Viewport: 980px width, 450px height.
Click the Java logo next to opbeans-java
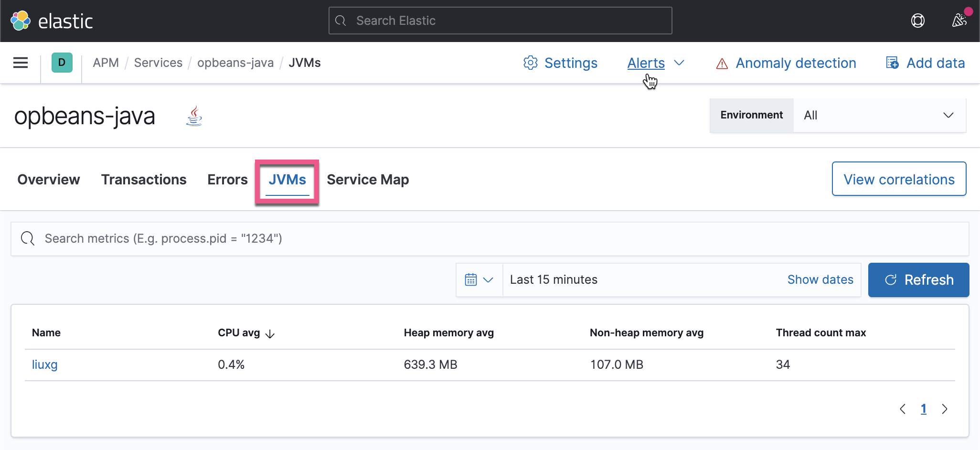194,115
